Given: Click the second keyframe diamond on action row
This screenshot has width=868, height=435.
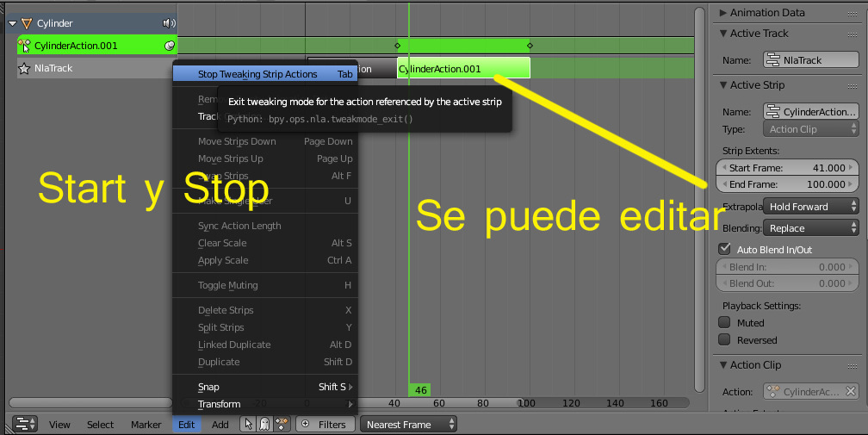Looking at the screenshot, I should click(530, 46).
